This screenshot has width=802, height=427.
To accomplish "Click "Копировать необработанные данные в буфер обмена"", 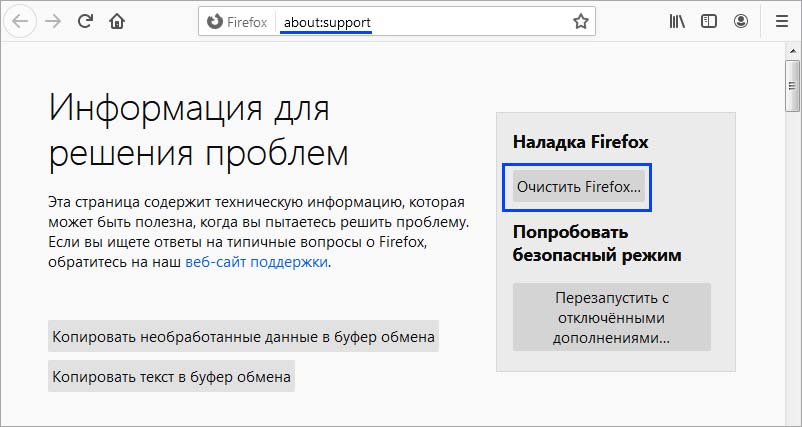I will click(243, 336).
